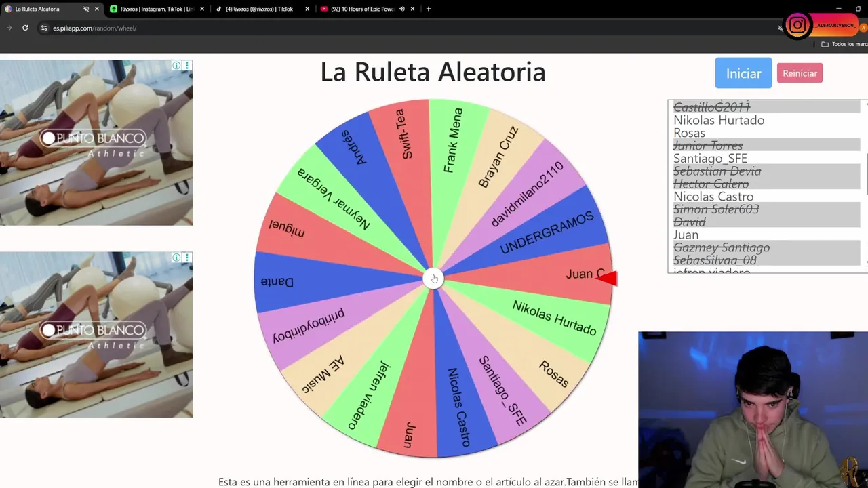
Task: Select Simon Soler603 in the name list
Action: tap(766, 209)
